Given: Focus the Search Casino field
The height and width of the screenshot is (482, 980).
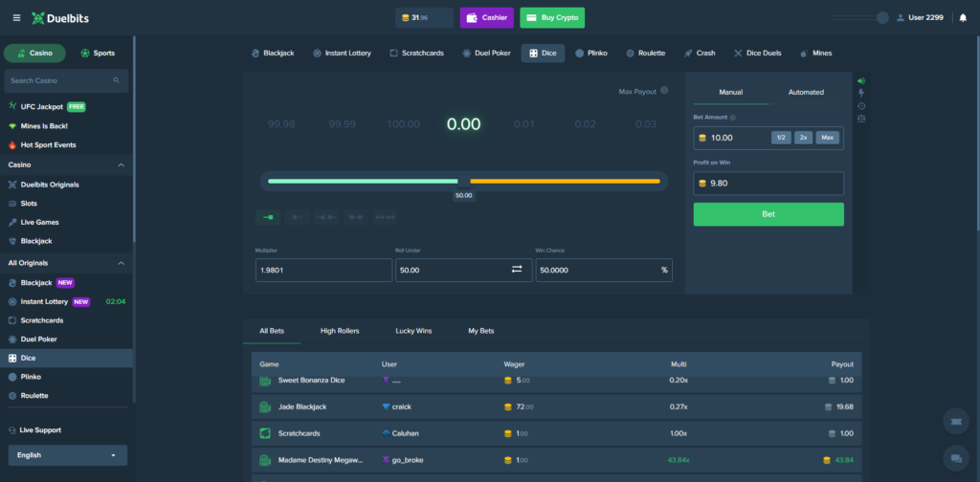Looking at the screenshot, I should pos(66,81).
